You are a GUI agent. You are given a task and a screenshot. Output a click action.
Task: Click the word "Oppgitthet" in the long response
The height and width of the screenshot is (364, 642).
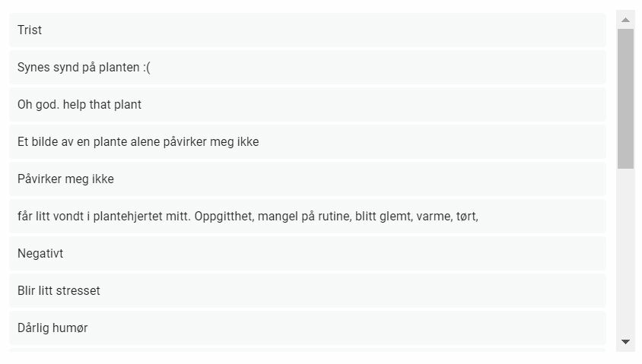224,217
